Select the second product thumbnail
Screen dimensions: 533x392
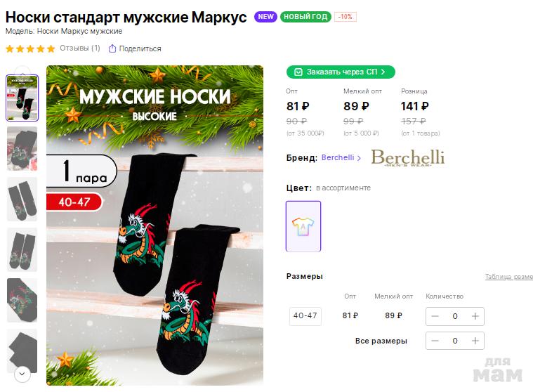22,148
